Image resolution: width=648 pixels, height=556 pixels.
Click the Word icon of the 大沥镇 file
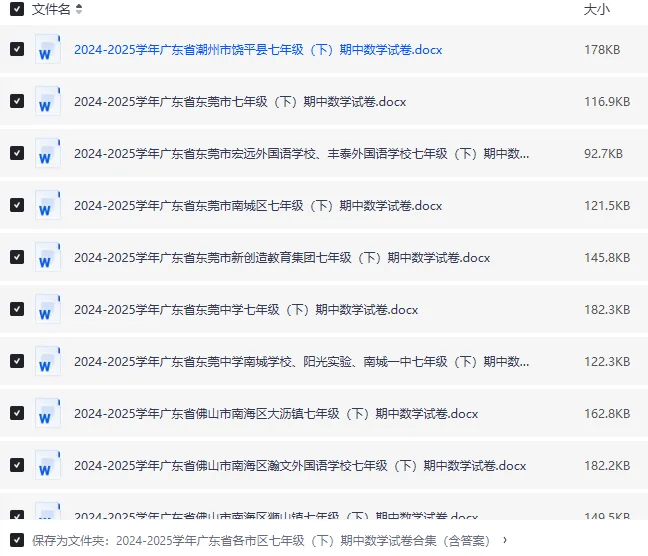(x=48, y=414)
